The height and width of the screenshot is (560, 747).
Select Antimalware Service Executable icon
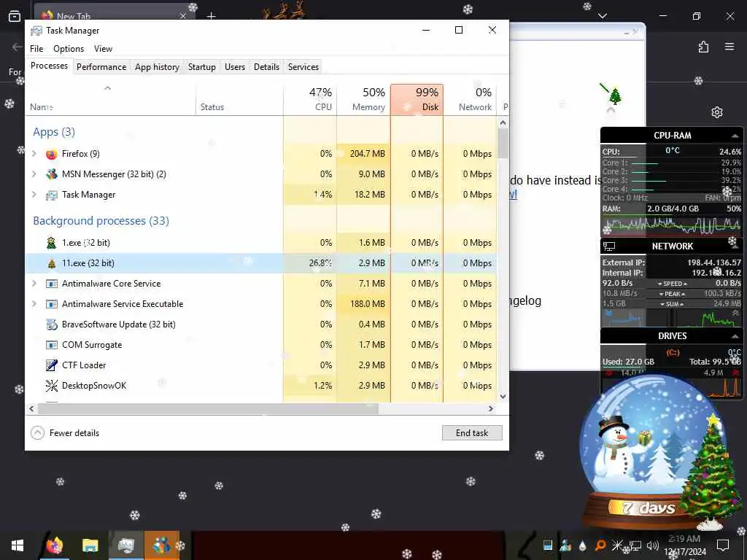52,304
